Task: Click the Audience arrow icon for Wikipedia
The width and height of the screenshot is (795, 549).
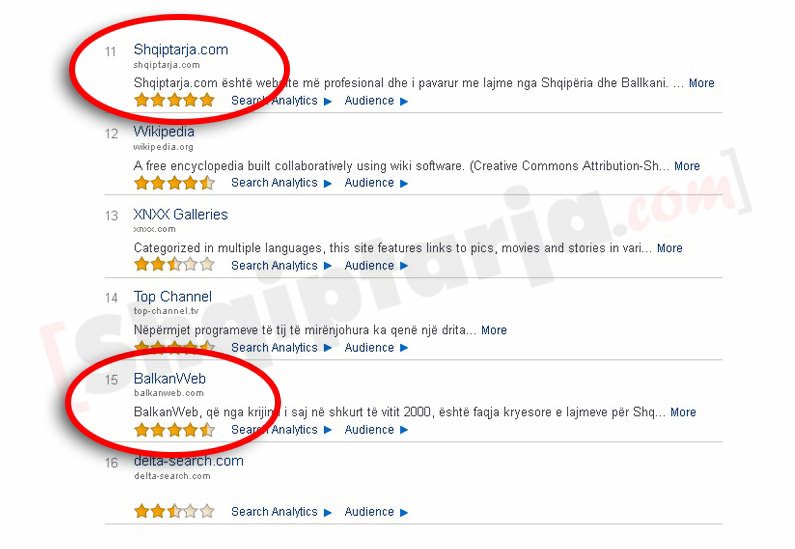Action: pos(404,184)
